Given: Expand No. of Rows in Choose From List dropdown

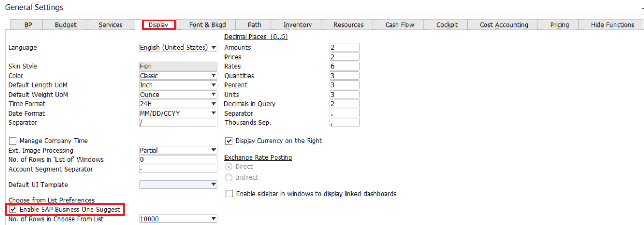Looking at the screenshot, I should pyautogui.click(x=214, y=219).
